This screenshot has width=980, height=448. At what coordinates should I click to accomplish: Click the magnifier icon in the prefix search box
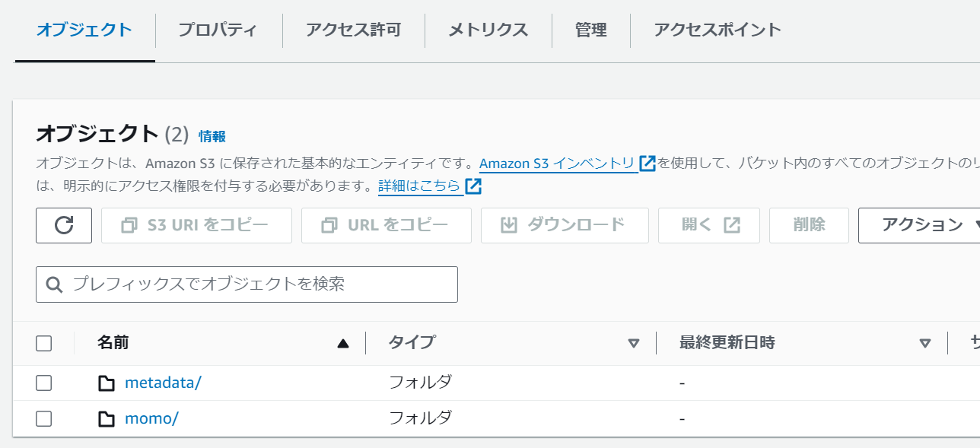click(54, 284)
